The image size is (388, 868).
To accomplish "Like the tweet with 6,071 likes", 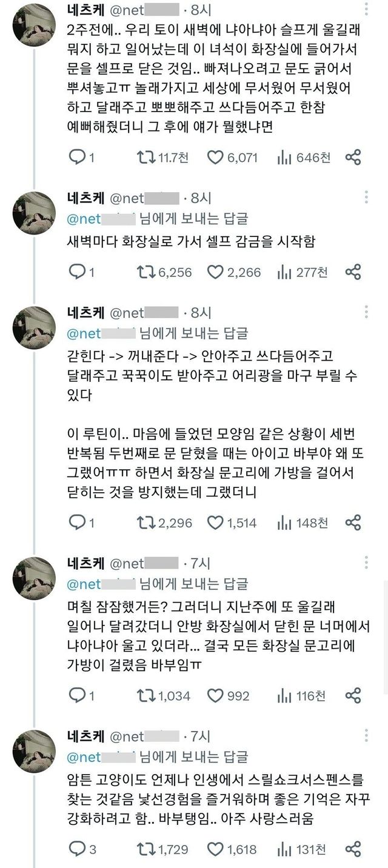I will click(215, 158).
